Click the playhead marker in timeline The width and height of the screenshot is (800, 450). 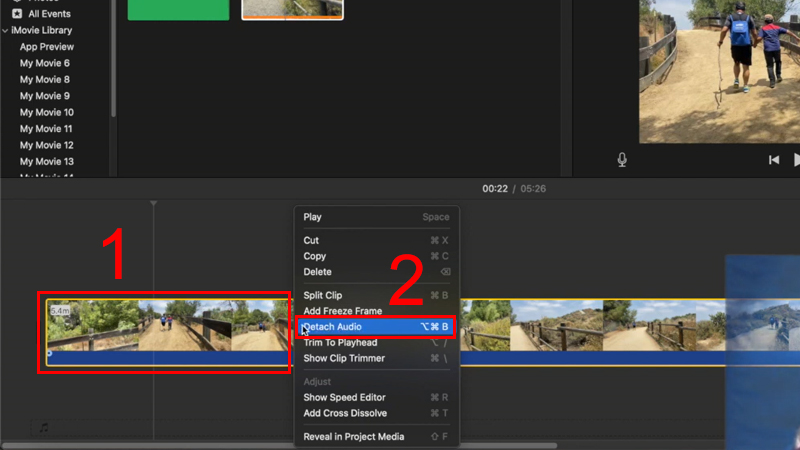click(x=154, y=204)
